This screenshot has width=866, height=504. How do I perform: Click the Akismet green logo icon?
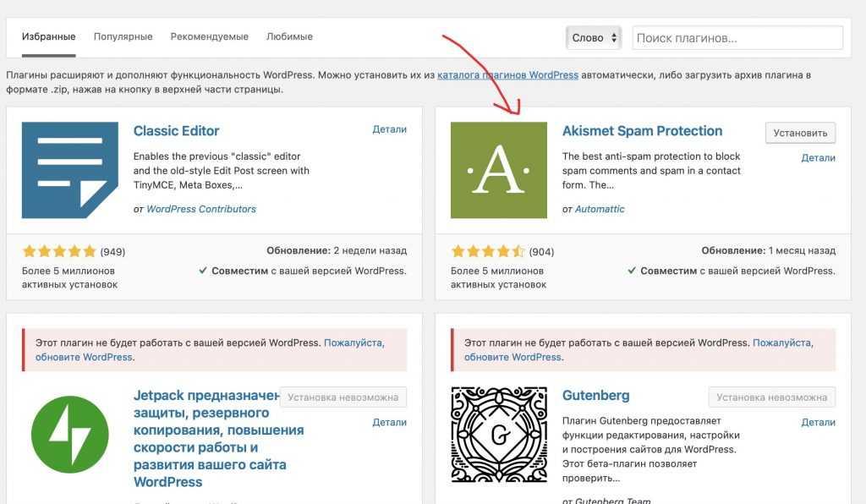point(499,170)
